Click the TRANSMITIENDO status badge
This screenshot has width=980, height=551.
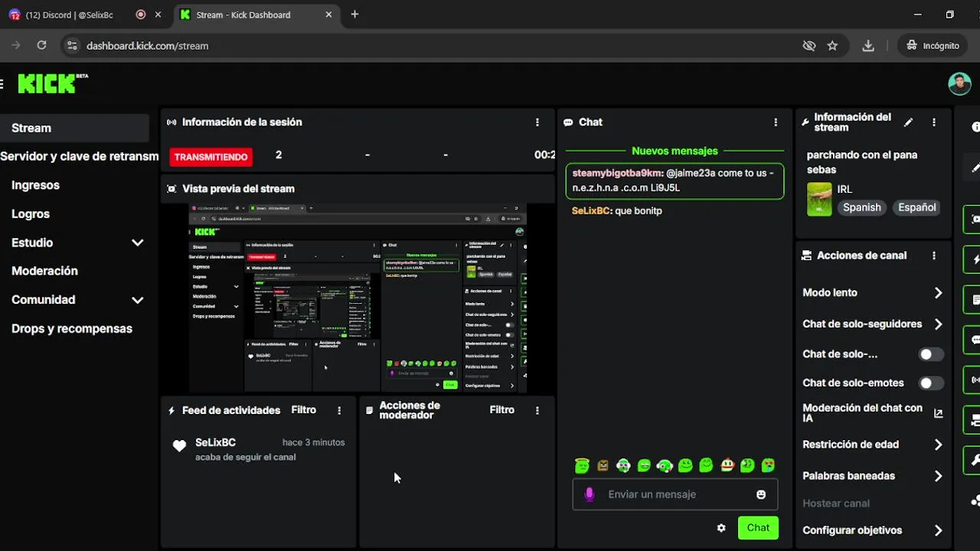[211, 157]
